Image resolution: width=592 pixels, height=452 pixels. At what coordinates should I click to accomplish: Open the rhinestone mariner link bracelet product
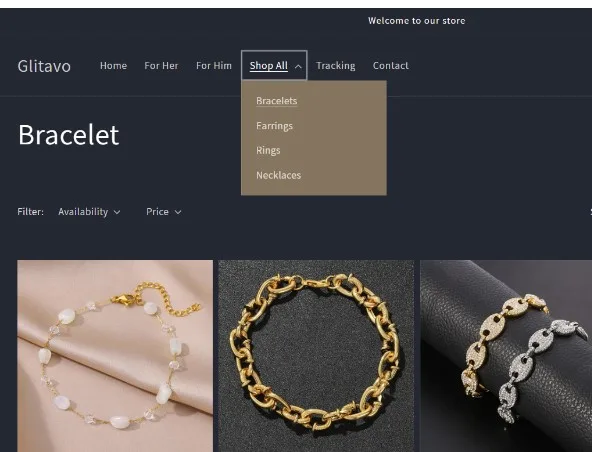(506, 356)
